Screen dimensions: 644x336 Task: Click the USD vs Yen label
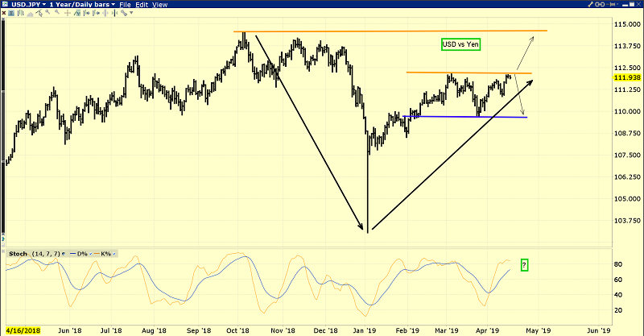[x=460, y=44]
